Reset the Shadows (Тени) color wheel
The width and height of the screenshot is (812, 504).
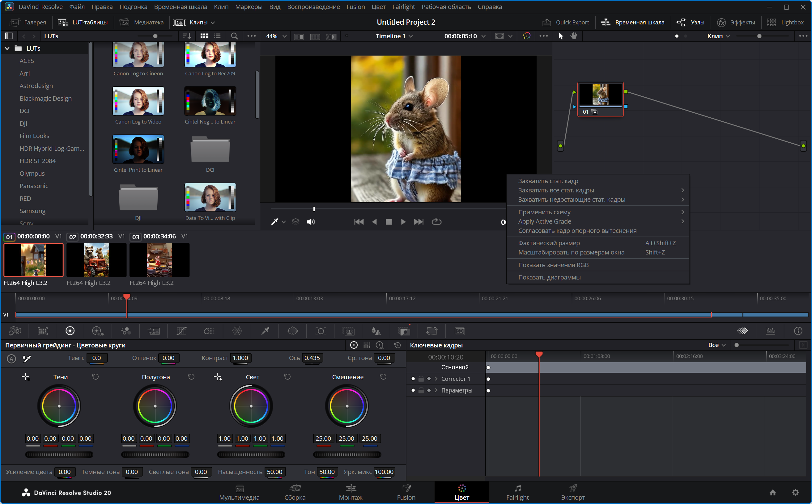click(96, 377)
